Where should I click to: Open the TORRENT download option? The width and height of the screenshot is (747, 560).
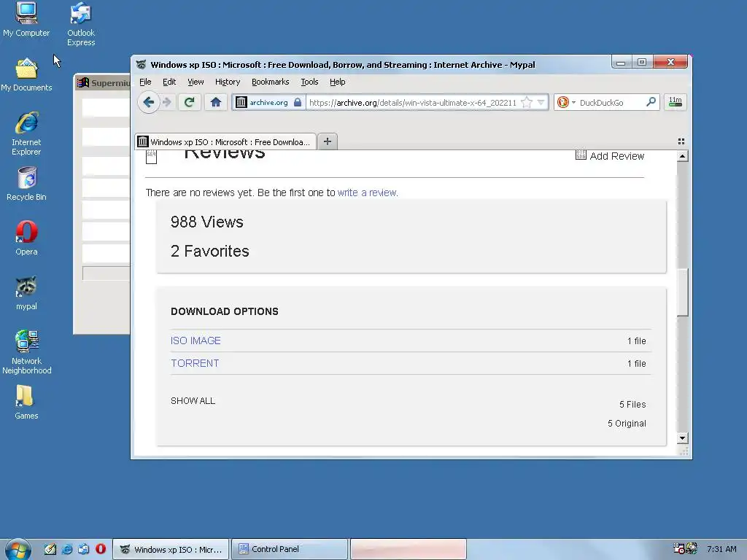tap(195, 363)
